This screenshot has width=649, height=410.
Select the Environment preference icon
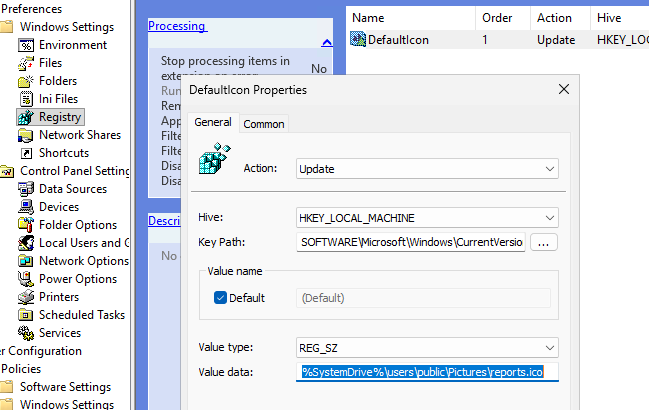coord(26,45)
